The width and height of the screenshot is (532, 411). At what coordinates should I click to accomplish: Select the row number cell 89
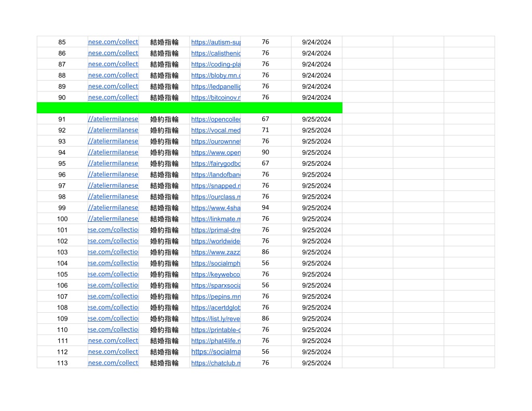[62, 87]
